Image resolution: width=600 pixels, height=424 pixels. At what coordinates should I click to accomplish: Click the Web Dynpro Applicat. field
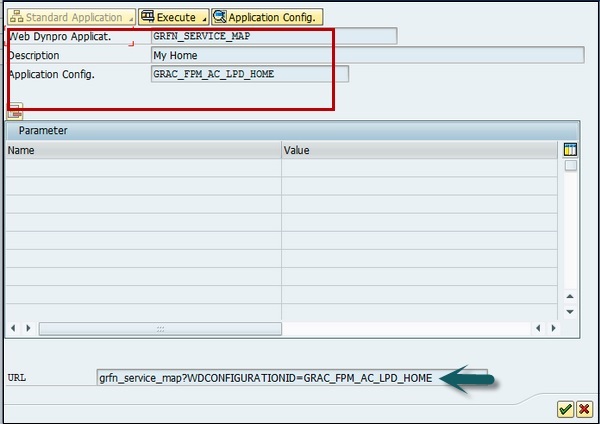[272, 36]
